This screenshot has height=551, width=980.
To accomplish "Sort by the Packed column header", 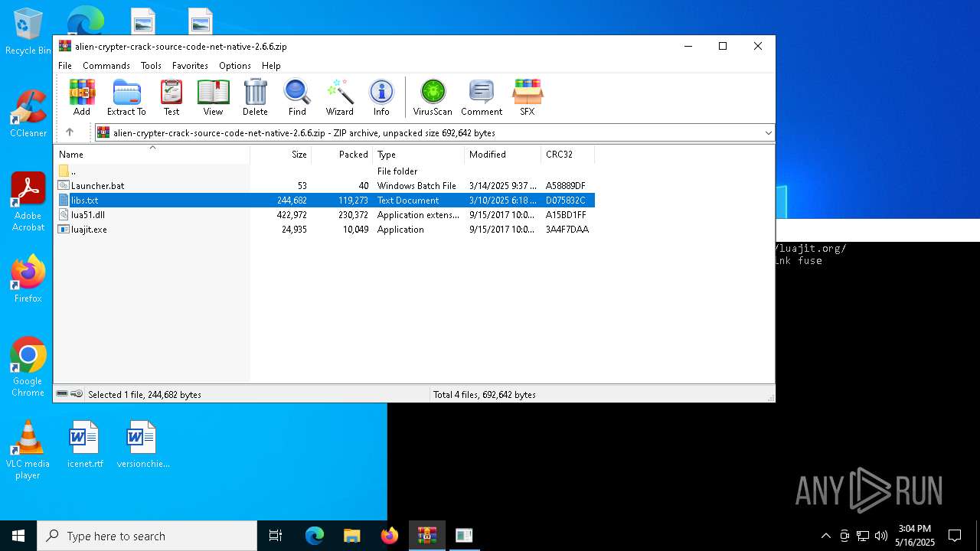I will [x=342, y=155].
